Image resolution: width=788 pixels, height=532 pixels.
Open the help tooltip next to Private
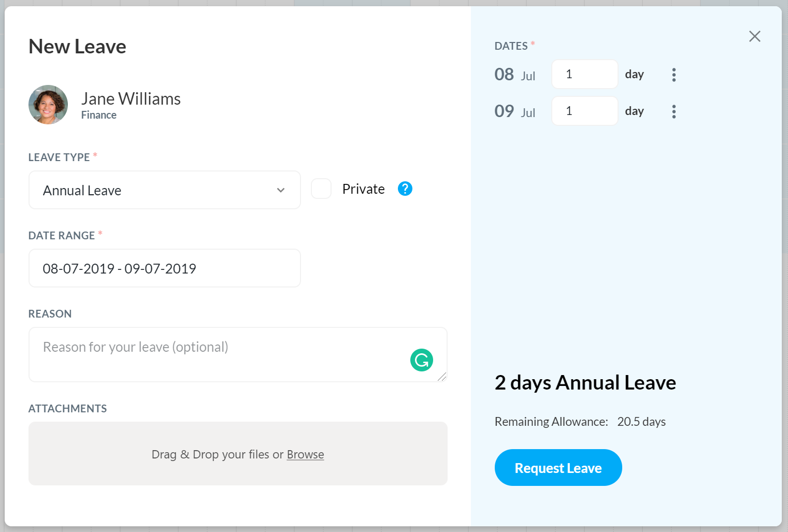click(x=405, y=189)
